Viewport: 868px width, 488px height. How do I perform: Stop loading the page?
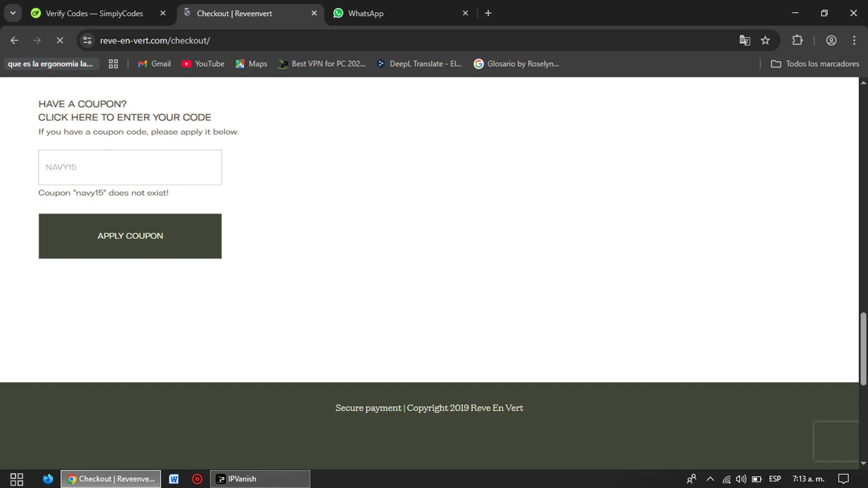coord(60,41)
